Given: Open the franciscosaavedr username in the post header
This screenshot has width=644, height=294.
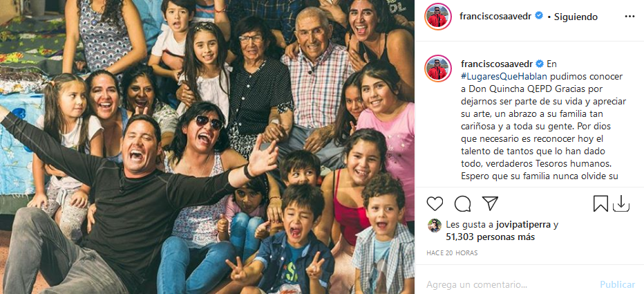Looking at the screenshot, I should 495,17.
